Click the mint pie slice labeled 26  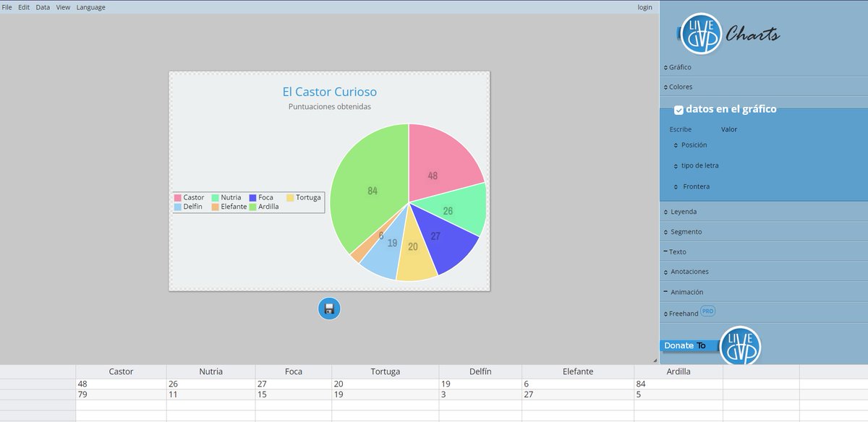(454, 210)
